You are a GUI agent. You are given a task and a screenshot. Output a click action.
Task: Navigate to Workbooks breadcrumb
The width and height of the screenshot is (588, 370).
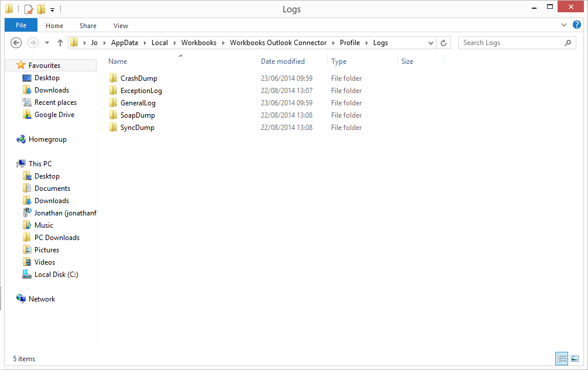pyautogui.click(x=199, y=43)
